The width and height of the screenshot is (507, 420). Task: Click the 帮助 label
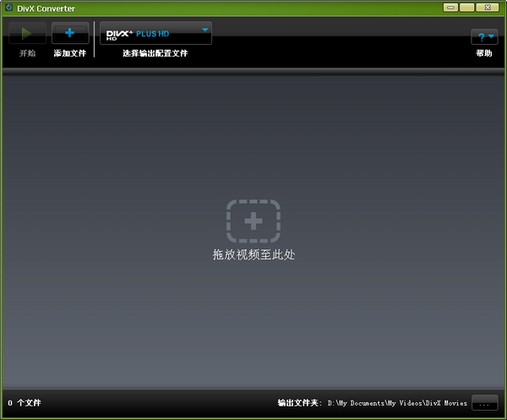[483, 53]
